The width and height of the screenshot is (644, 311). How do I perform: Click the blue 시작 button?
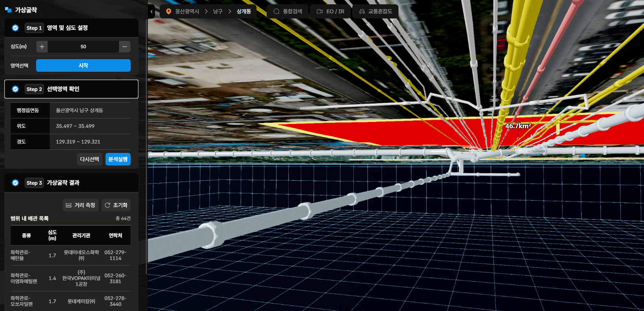[83, 65]
